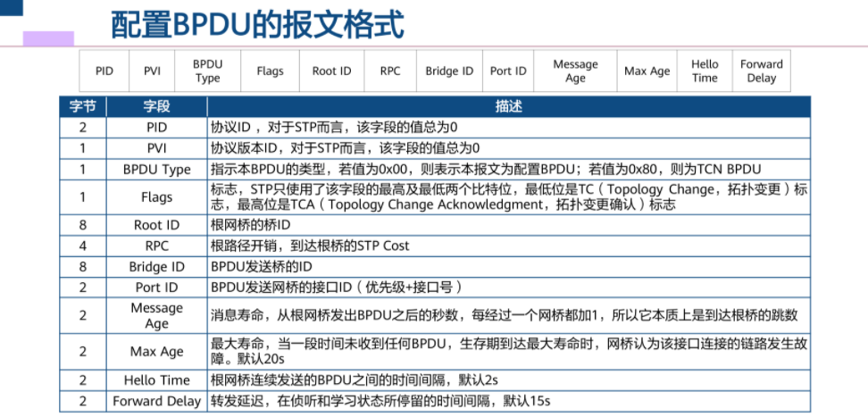
Task: Click the Max Age box in the format diagram
Action: click(x=647, y=71)
